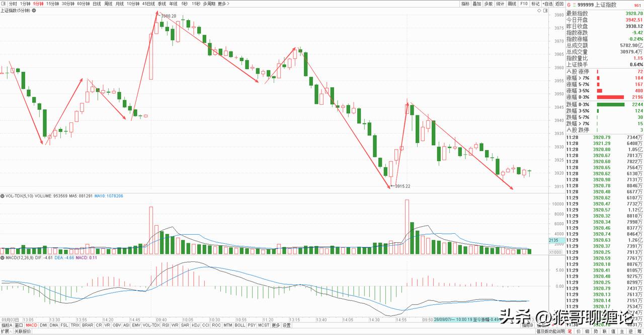Switch to 周线 weekly chart
644x335 pixels.
pos(108,4)
